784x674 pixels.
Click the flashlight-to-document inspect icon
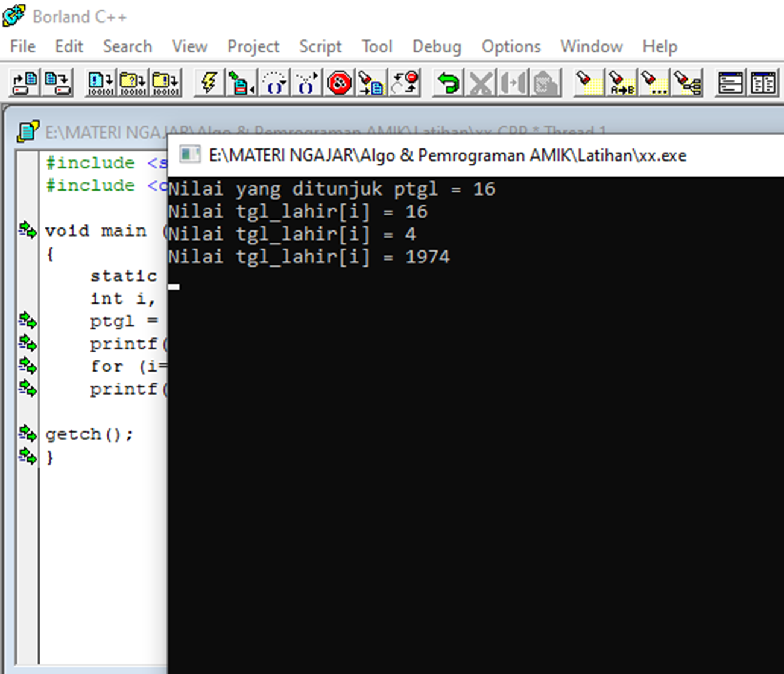(x=371, y=83)
